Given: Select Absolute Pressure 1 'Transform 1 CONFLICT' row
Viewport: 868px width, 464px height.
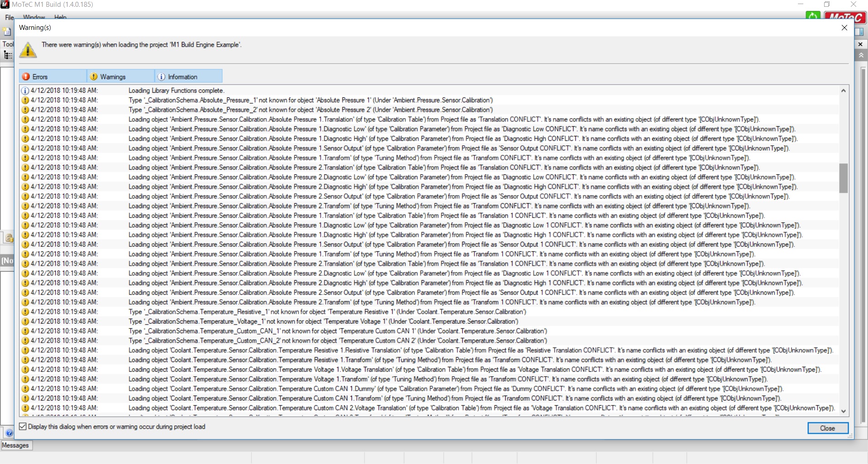Looking at the screenshot, I should pos(430,254).
